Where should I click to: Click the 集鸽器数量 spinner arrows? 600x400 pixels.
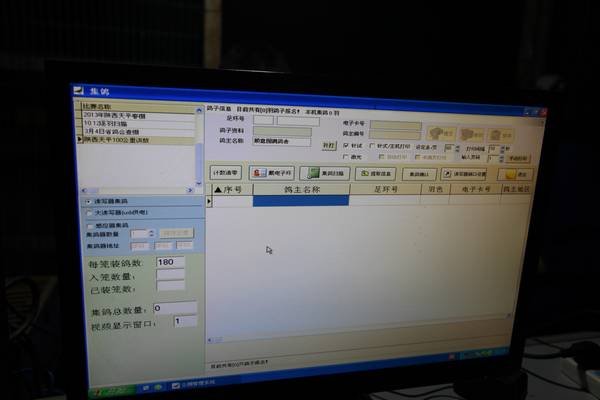coord(151,234)
